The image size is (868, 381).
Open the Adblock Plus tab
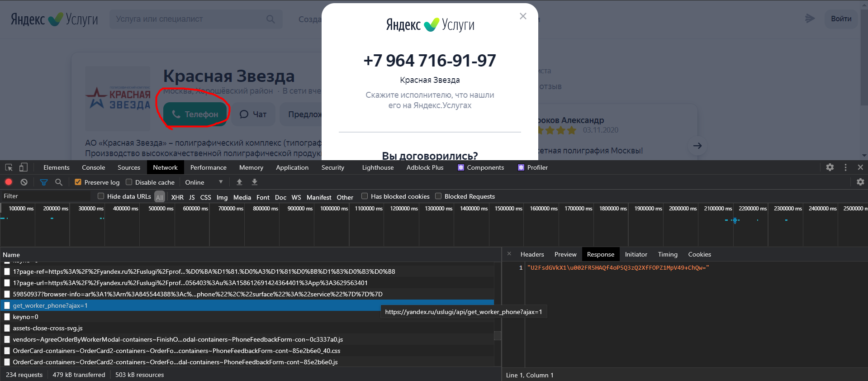tap(425, 167)
